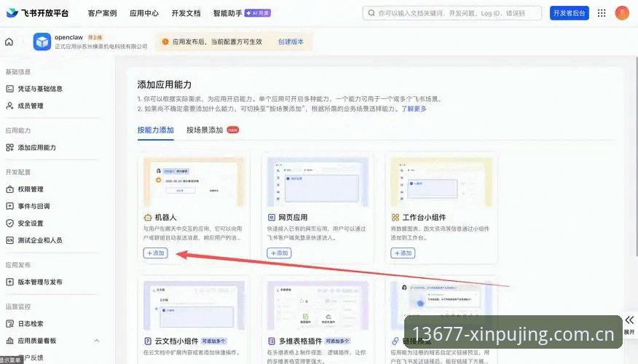This screenshot has width=638, height=364.
Task: Click the 网页应用 card icon
Action: (x=272, y=218)
